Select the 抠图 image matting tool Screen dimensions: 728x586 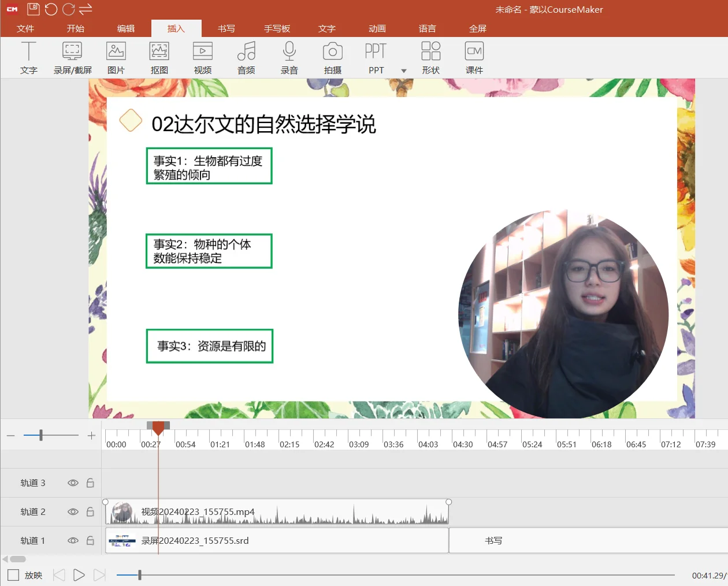click(159, 57)
